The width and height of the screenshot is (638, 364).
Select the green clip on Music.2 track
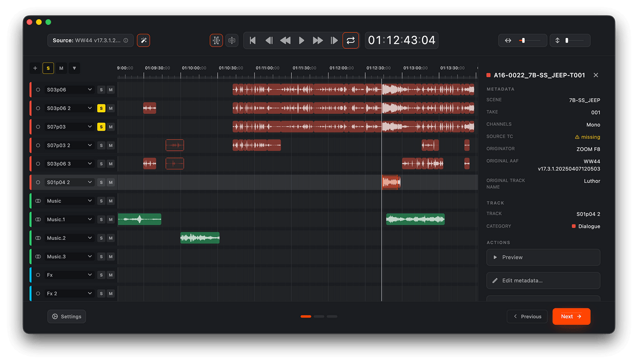200,238
